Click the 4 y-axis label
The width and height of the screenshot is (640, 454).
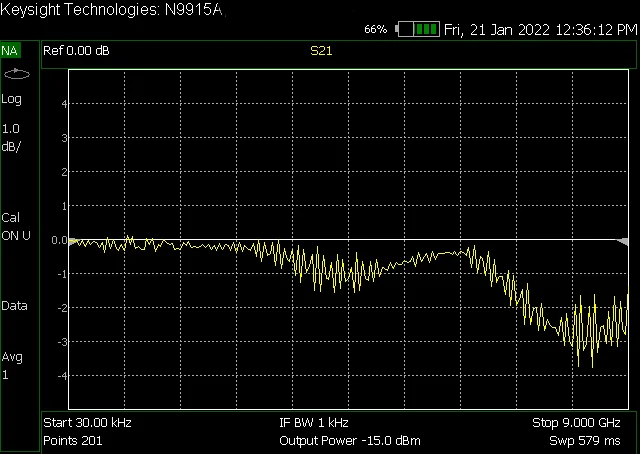click(x=64, y=104)
